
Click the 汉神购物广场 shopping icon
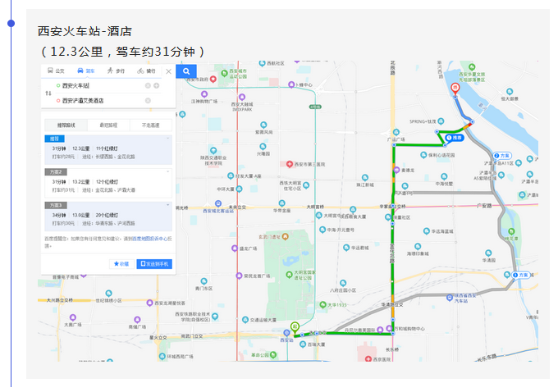[x=204, y=94]
